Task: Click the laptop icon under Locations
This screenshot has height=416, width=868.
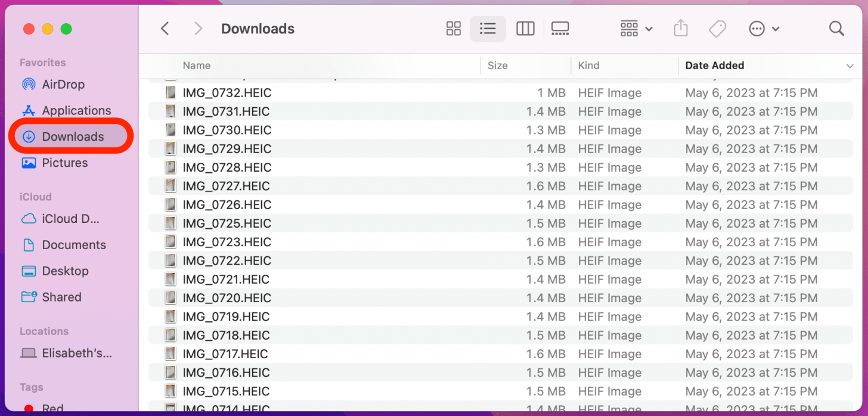Action: 29,353
